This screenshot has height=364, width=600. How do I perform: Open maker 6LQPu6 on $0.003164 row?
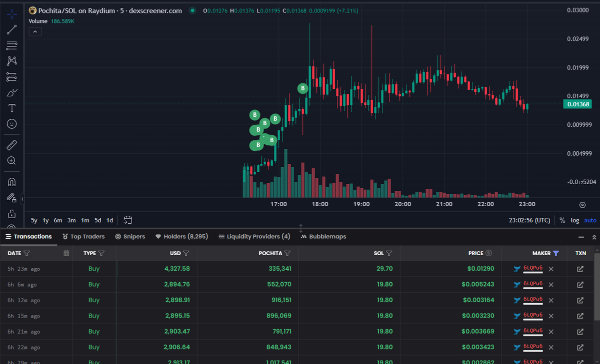point(533,300)
